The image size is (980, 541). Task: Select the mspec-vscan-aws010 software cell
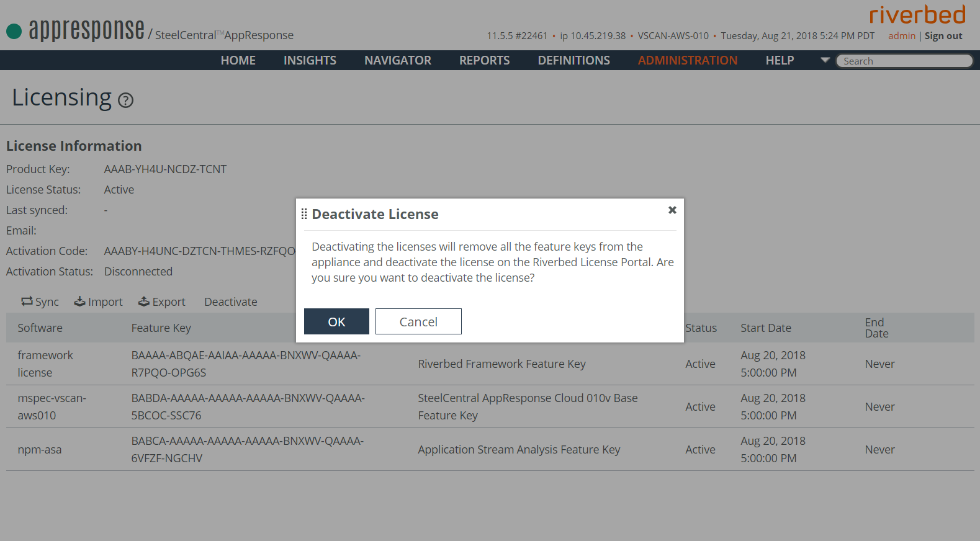52,406
